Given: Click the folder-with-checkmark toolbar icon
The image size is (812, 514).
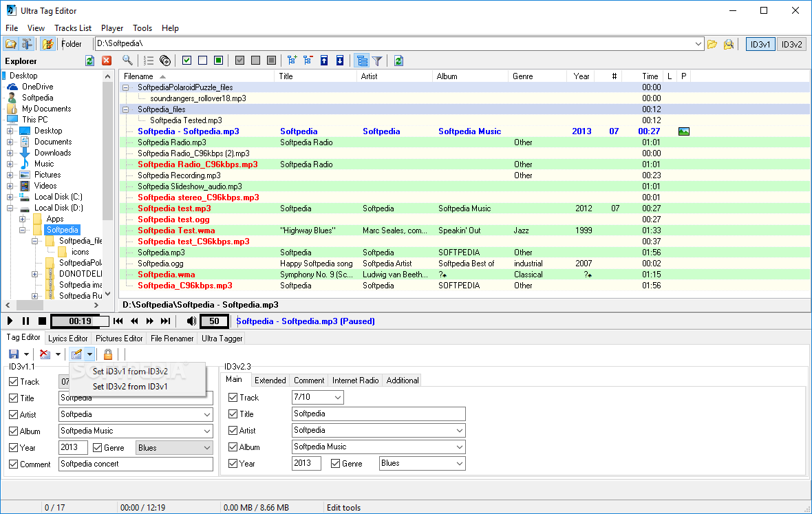Looking at the screenshot, I should 47,44.
